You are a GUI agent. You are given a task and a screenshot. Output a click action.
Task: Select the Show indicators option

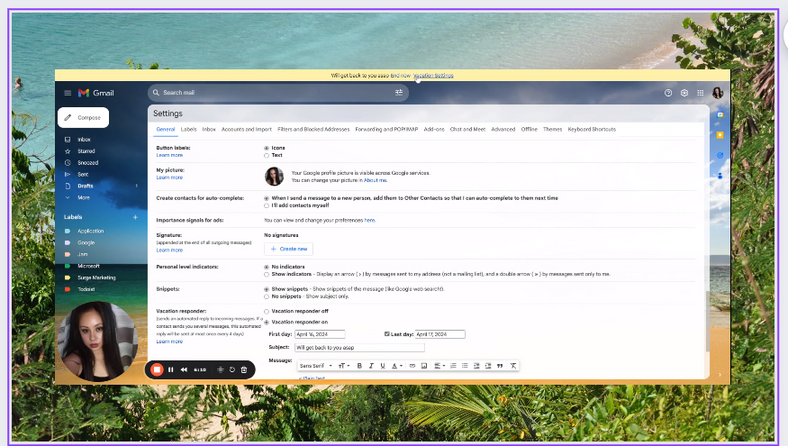tap(266, 275)
